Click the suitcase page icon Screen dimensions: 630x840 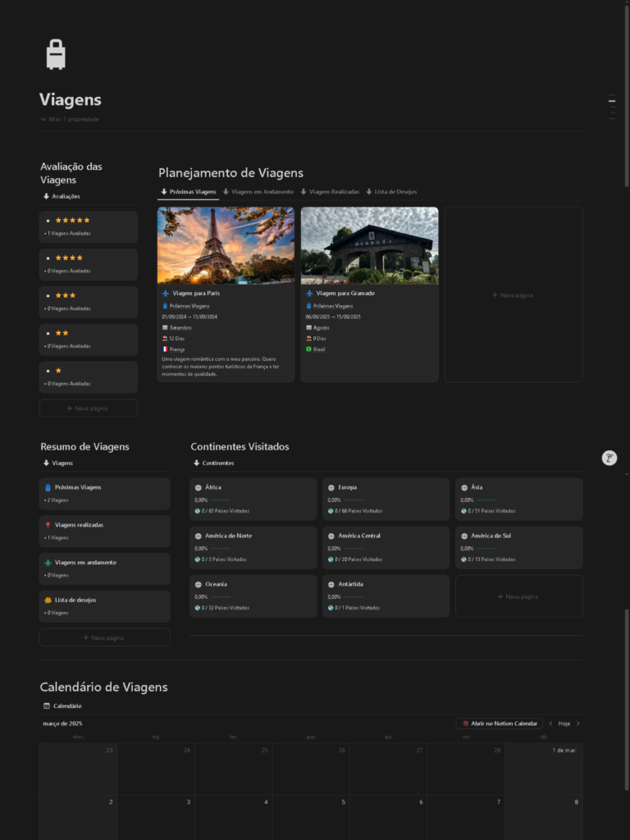56,54
